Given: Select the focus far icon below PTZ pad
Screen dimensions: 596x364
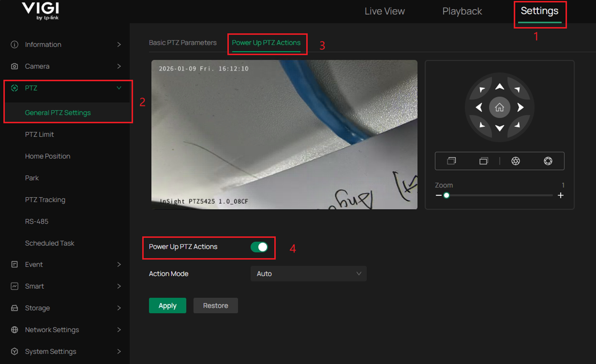Looking at the screenshot, I should [483, 161].
